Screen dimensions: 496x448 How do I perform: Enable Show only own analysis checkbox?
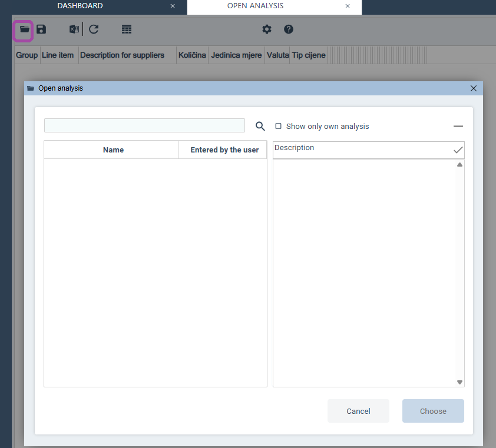[279, 126]
